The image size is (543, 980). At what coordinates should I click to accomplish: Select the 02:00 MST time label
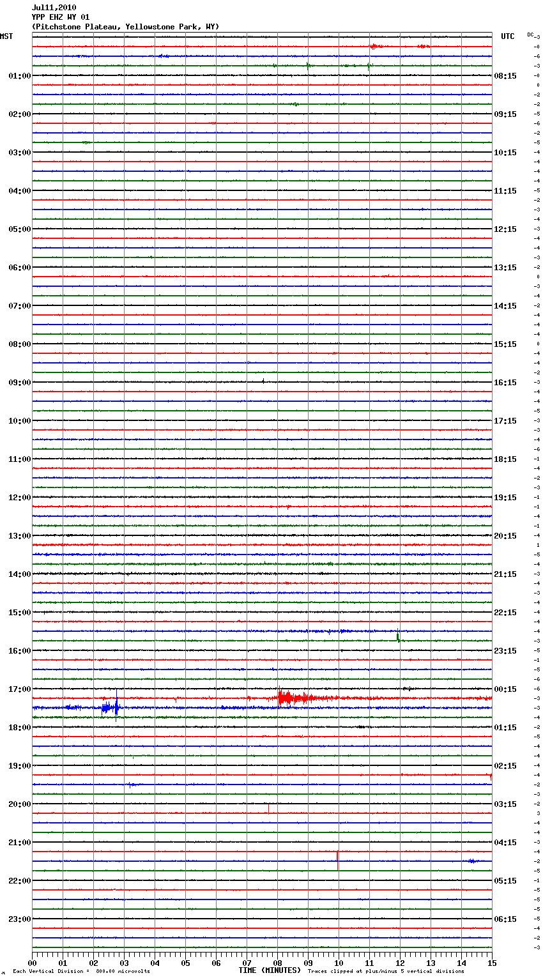point(19,114)
